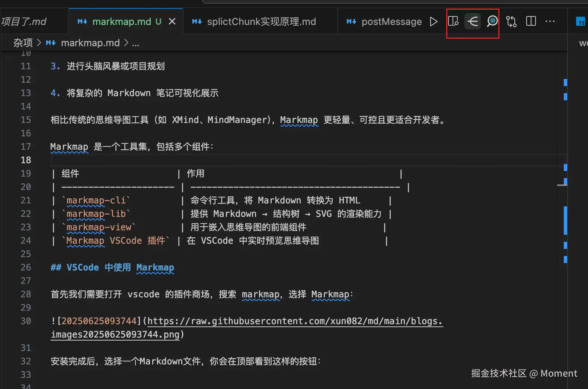Switch to splictChunk实现原理.md tab
The width and height of the screenshot is (588, 389).
coord(261,22)
